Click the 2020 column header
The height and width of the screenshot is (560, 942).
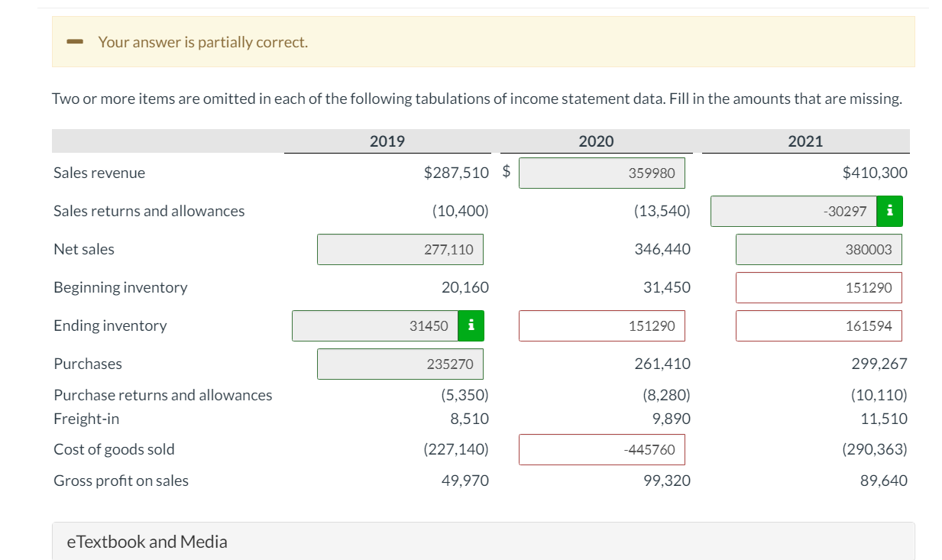pos(596,141)
